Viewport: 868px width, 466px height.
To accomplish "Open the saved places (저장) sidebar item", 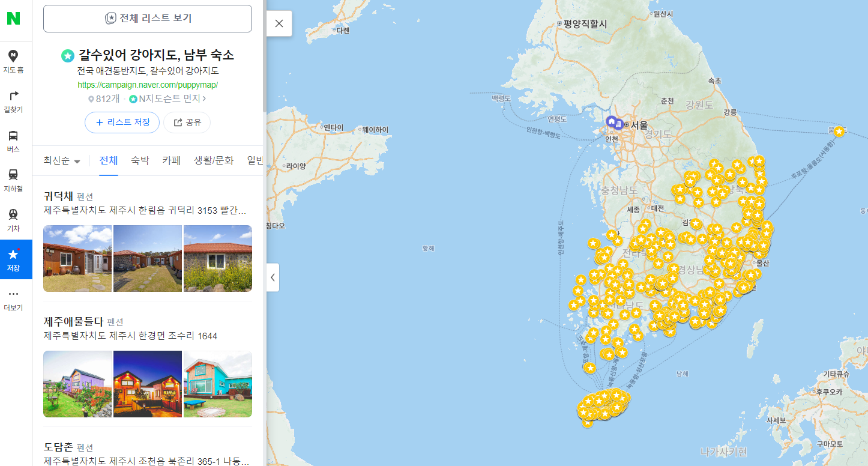I will (x=16, y=259).
